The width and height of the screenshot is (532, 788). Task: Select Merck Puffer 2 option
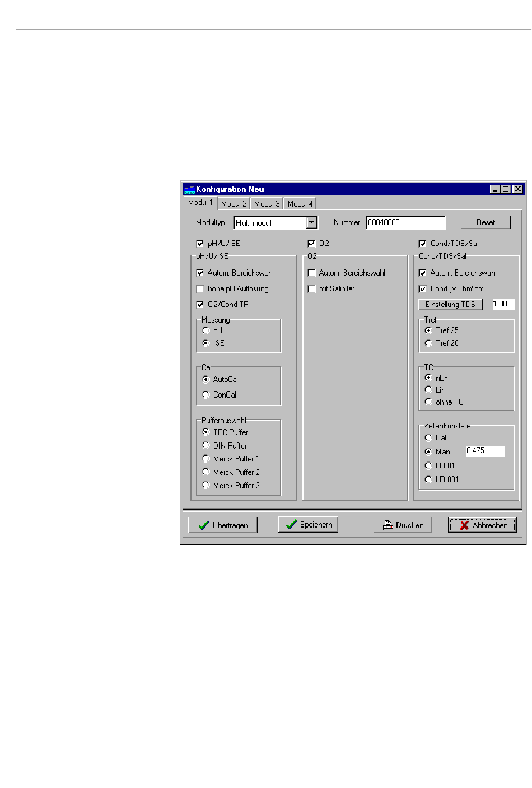tap(206, 472)
